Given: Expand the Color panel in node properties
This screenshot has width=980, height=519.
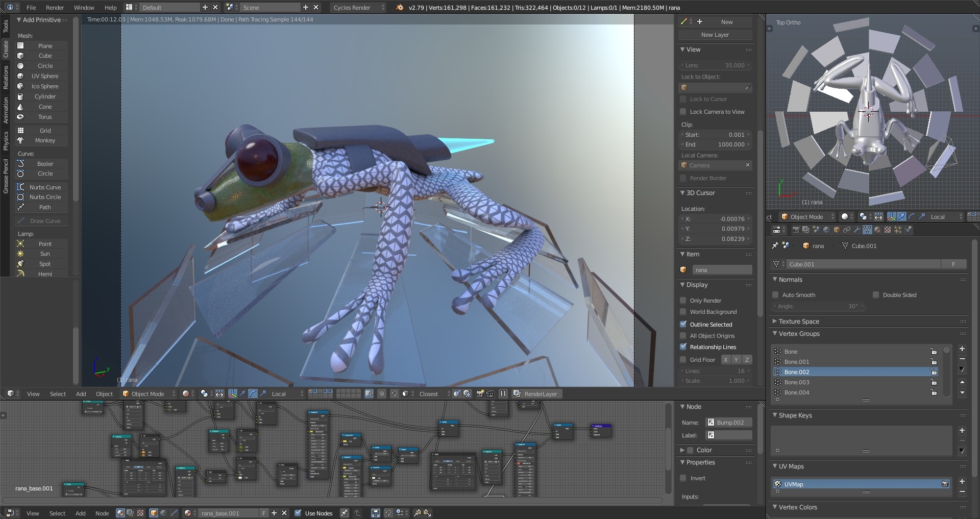Looking at the screenshot, I should coord(682,450).
